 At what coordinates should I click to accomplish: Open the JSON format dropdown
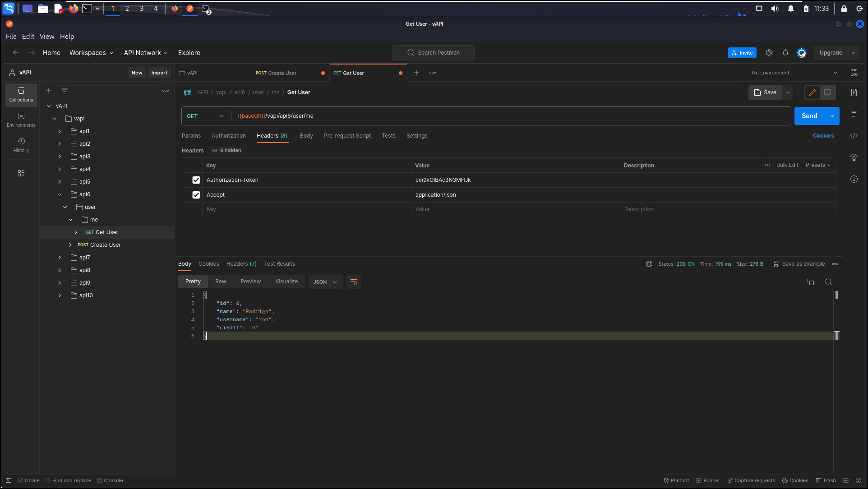325,282
